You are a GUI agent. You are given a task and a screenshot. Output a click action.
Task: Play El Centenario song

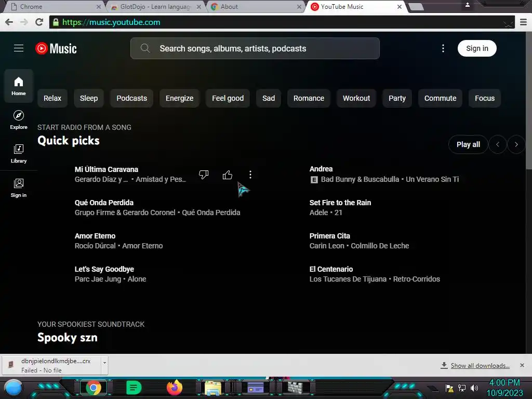coord(331,269)
